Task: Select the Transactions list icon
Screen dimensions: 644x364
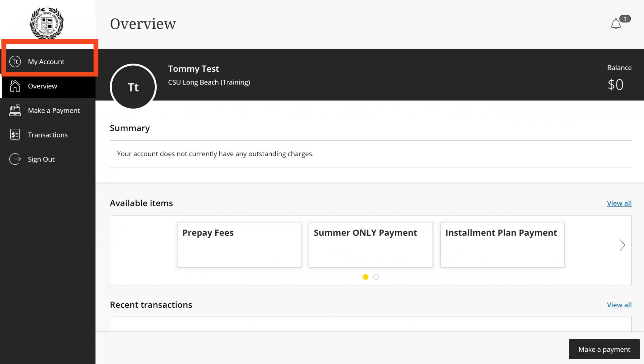Action: click(15, 135)
